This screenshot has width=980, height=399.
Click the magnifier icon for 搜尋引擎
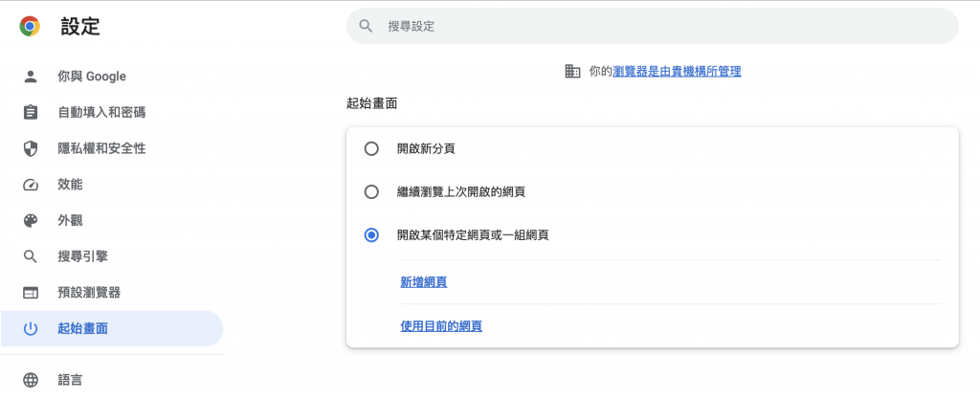(30, 256)
